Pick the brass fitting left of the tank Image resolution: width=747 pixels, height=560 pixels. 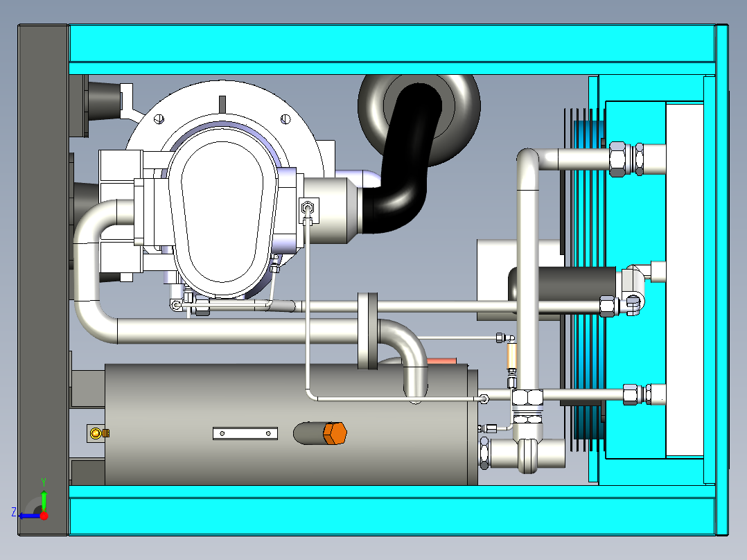coord(100,432)
